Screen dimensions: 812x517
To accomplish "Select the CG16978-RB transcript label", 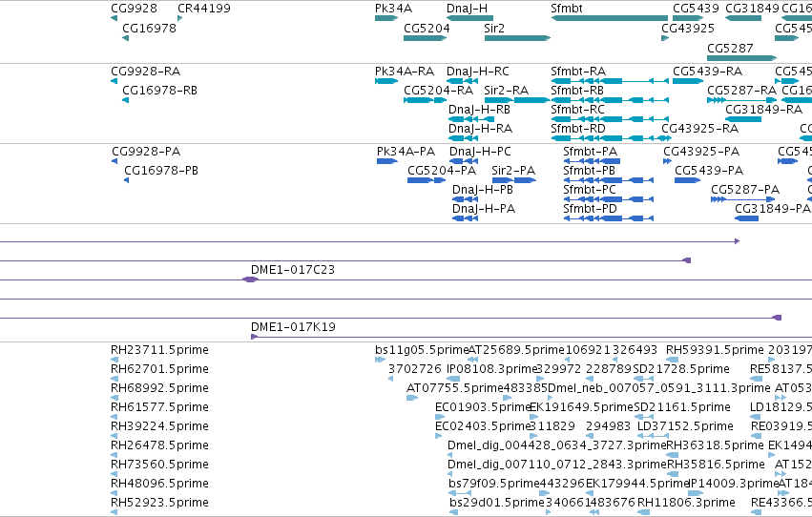I will click(x=159, y=90).
